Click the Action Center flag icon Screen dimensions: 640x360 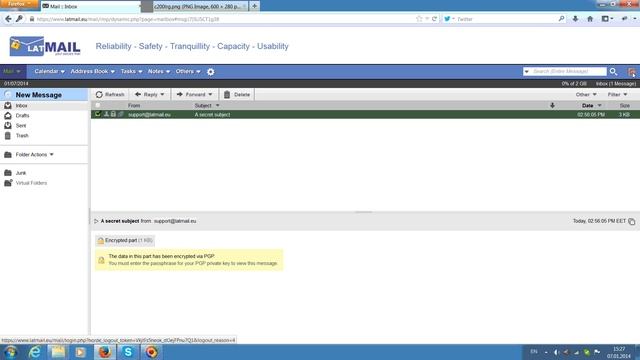point(597,352)
